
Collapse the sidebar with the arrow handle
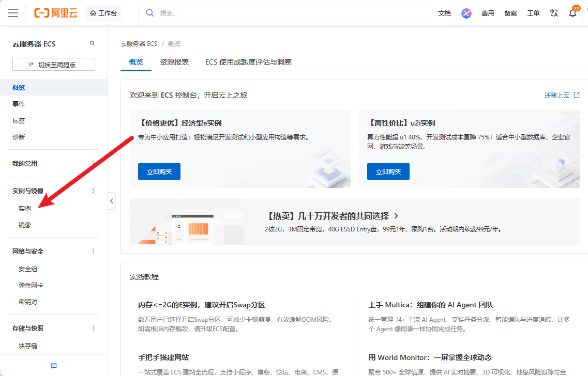112,201
